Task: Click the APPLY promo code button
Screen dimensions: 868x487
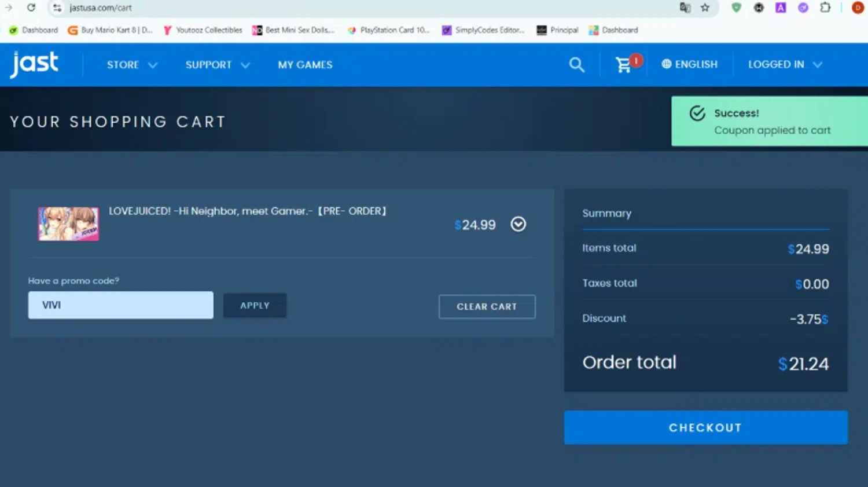Action: pyautogui.click(x=255, y=305)
